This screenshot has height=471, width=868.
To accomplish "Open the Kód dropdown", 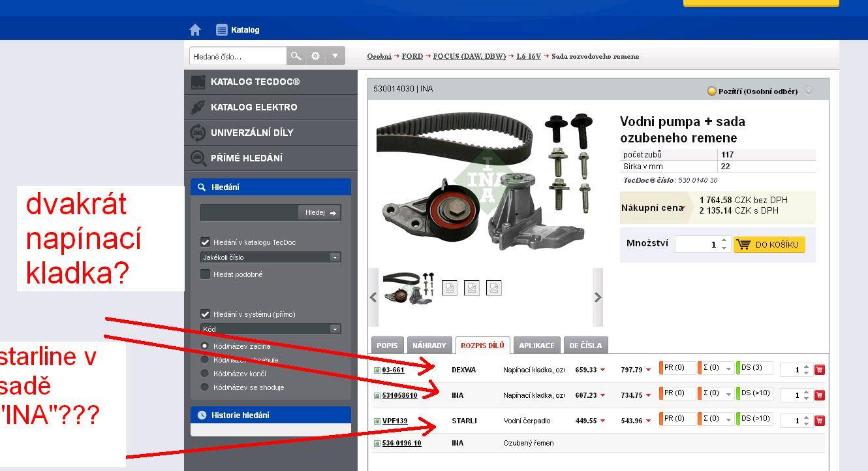I will coord(271,329).
